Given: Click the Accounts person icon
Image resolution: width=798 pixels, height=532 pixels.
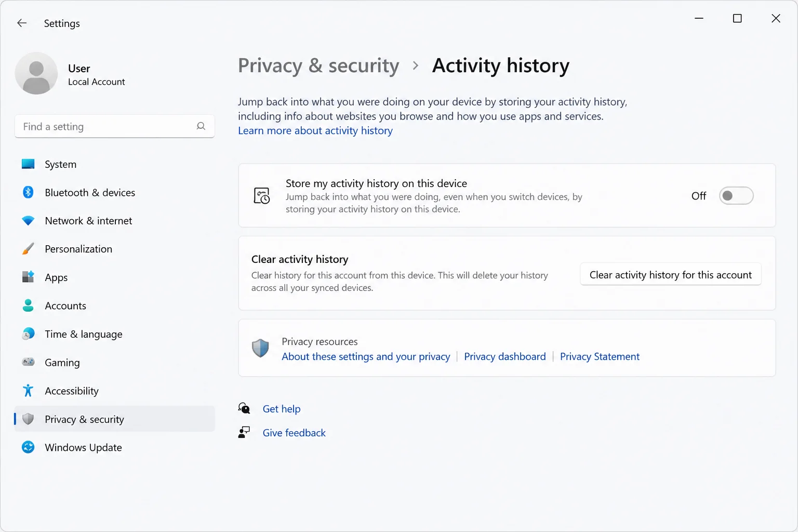Looking at the screenshot, I should pyautogui.click(x=28, y=305).
